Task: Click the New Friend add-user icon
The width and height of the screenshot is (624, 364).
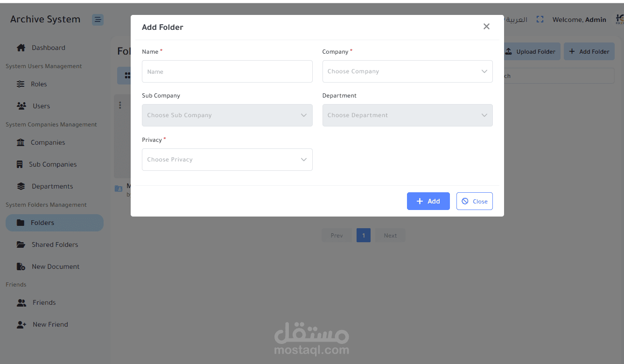Action: (x=21, y=324)
